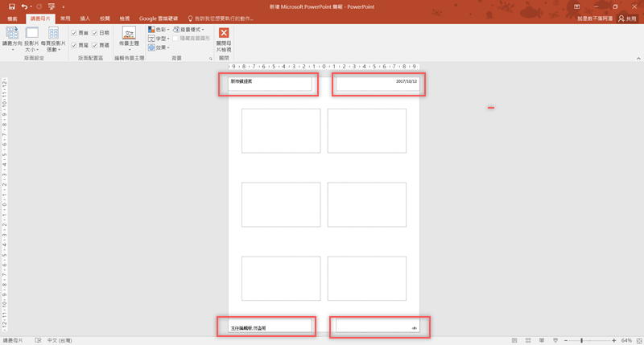Open ribbon display options icon
The width and height of the screenshot is (644, 345).
pyautogui.click(x=576, y=6)
